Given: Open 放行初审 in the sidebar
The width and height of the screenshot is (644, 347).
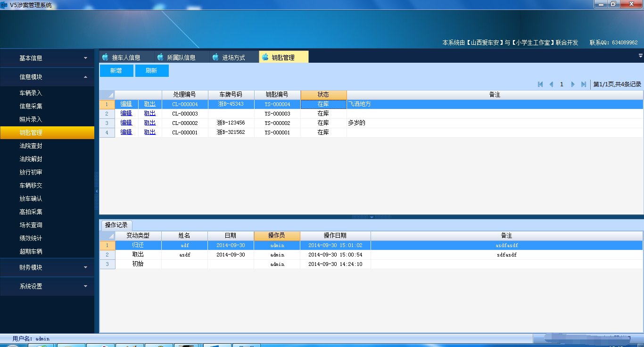Looking at the screenshot, I should coord(47,172).
